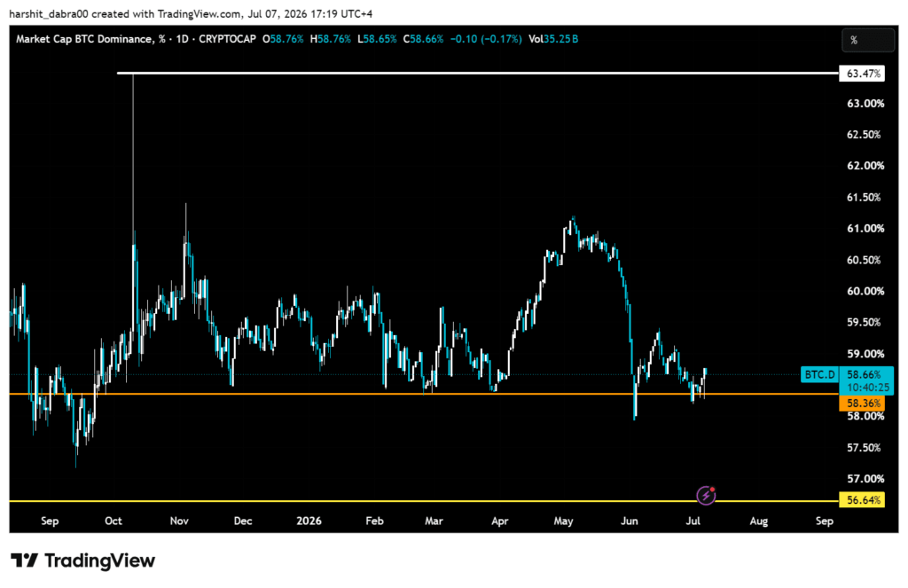This screenshot has height=588, width=908.
Task: Click the Jun label on time axis
Action: (630, 521)
